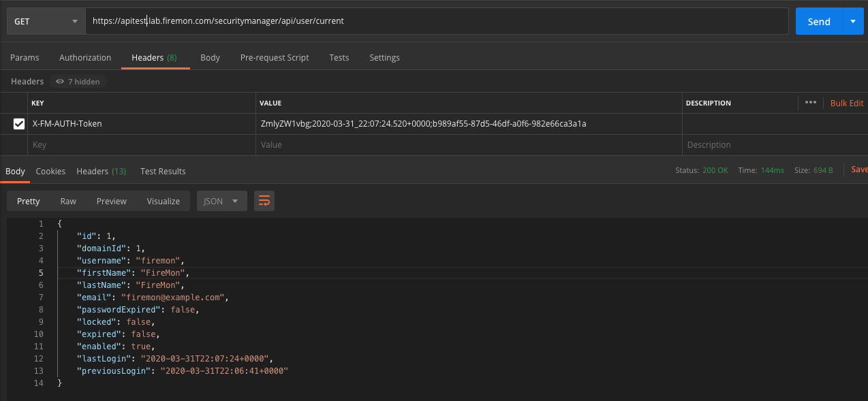Switch to Raw response view
This screenshot has width=868, height=401.
(68, 201)
